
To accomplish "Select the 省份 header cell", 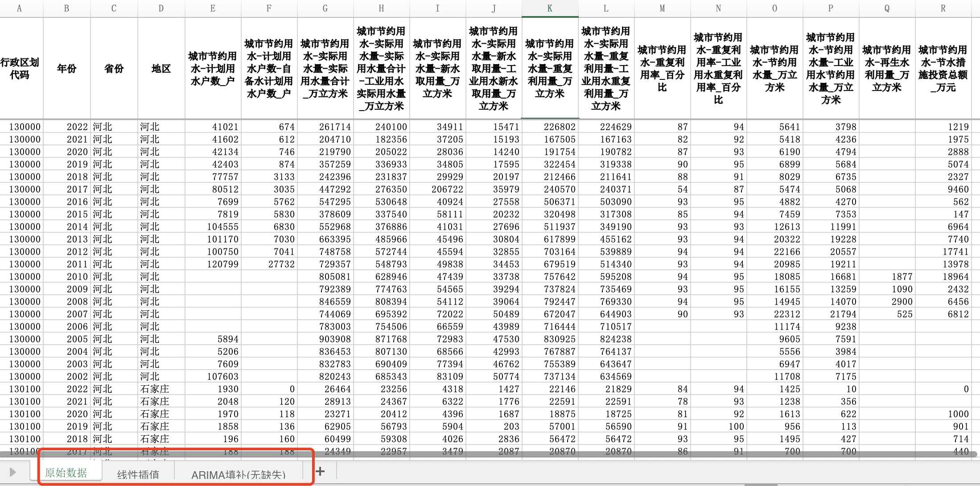I will tap(114, 69).
